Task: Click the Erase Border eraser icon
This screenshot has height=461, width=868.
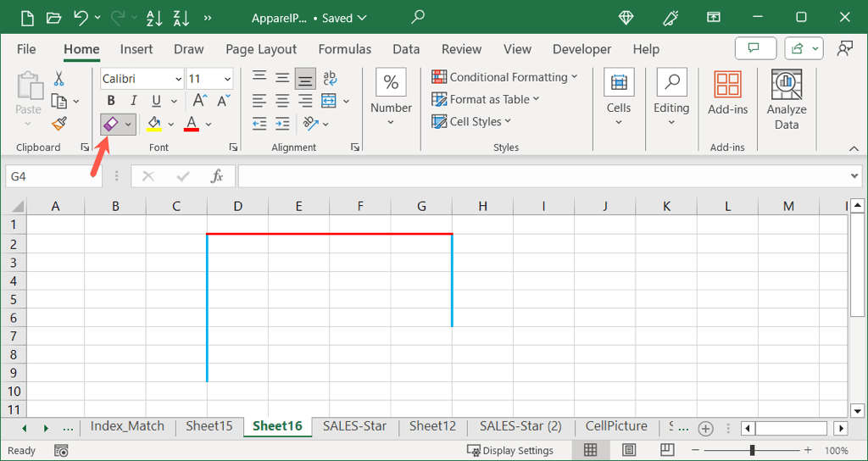Action: [x=111, y=124]
